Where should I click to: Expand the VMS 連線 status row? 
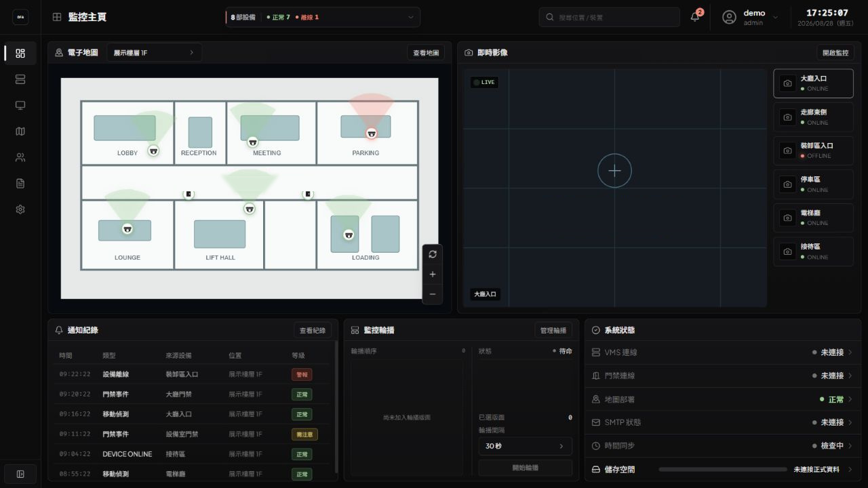[x=723, y=352]
